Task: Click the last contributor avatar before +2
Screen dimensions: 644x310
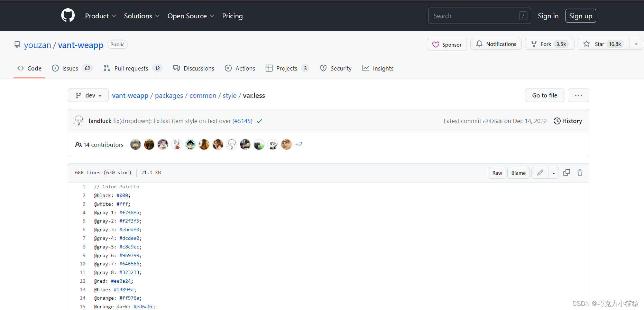Action: (x=286, y=144)
